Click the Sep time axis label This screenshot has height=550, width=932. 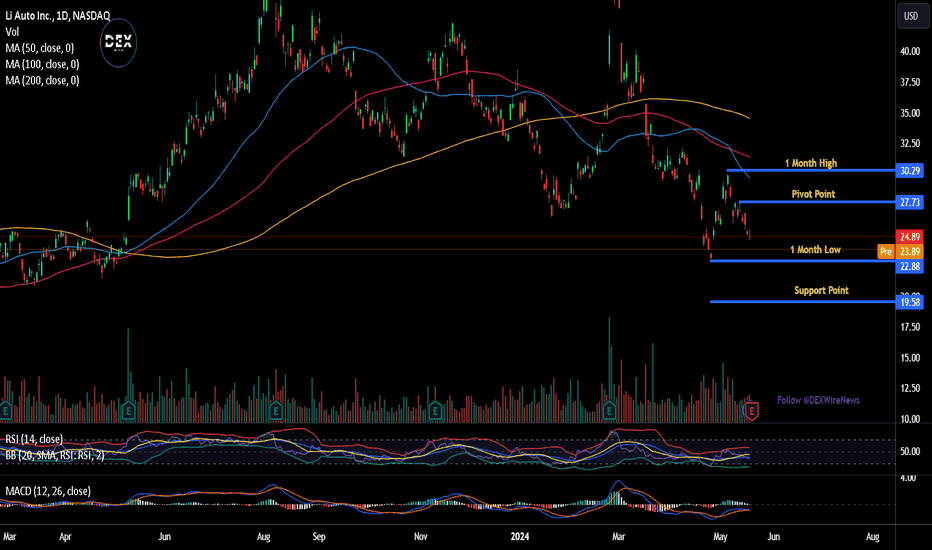click(319, 536)
